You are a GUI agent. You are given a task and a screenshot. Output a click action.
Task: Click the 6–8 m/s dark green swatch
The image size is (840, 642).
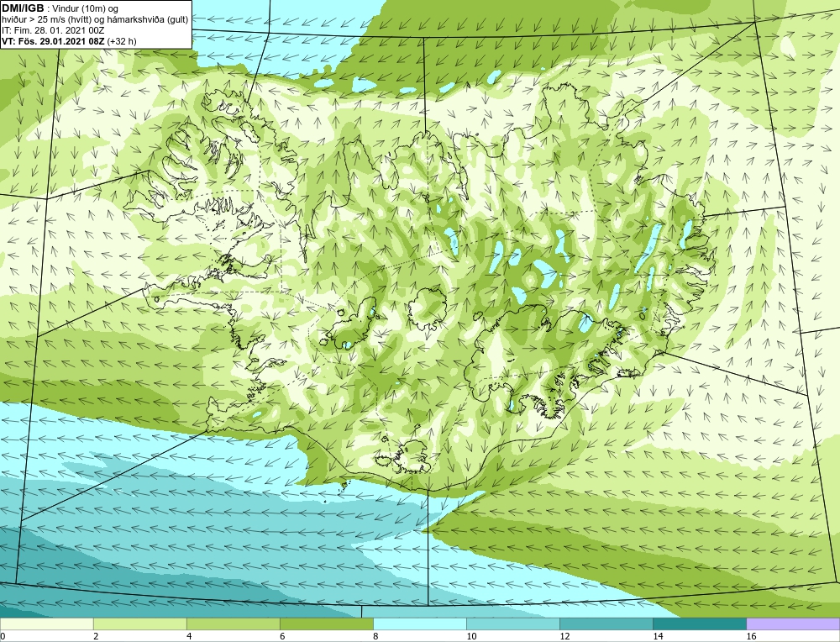point(326,624)
